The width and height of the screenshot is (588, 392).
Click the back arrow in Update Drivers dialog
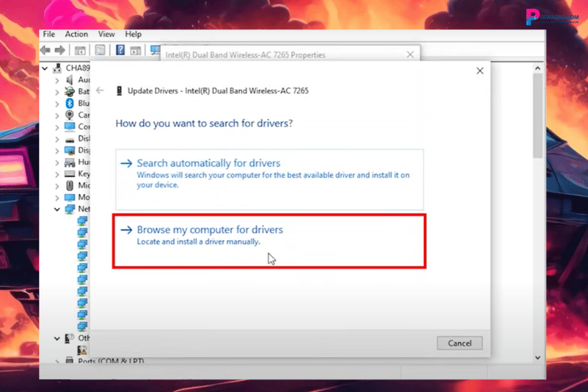click(100, 90)
